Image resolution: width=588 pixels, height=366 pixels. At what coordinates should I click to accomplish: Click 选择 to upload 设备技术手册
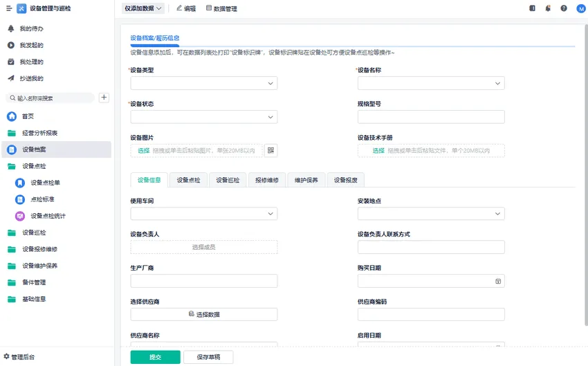(378, 151)
